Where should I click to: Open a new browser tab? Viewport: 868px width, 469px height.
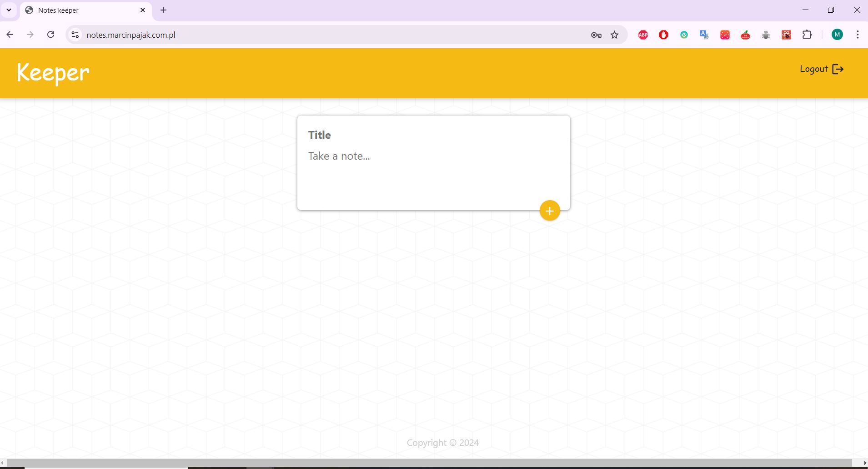coord(164,10)
